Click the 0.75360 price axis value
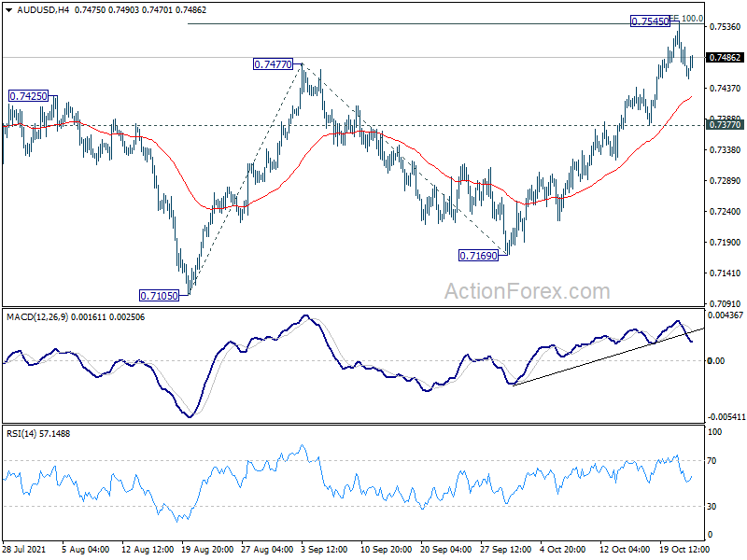 click(725, 27)
